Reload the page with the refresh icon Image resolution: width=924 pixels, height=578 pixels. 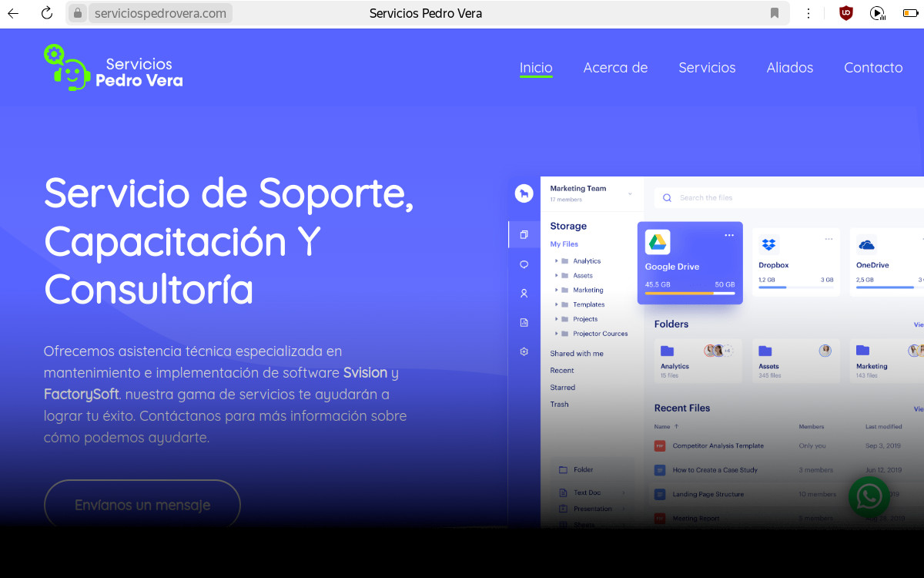click(x=47, y=13)
